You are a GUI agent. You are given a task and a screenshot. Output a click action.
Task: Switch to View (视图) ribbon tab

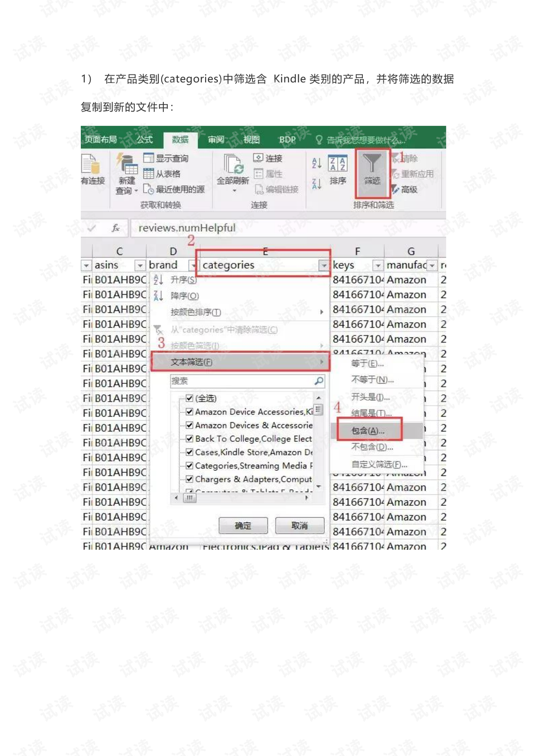[251, 140]
